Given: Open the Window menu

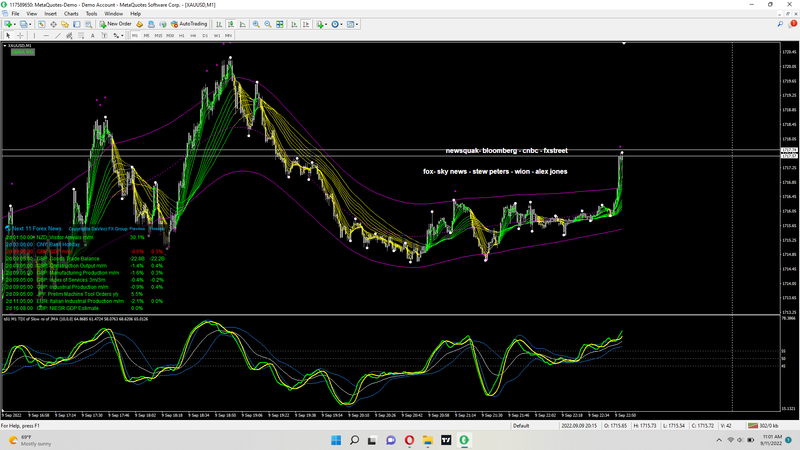Looking at the screenshot, I should coord(113,14).
